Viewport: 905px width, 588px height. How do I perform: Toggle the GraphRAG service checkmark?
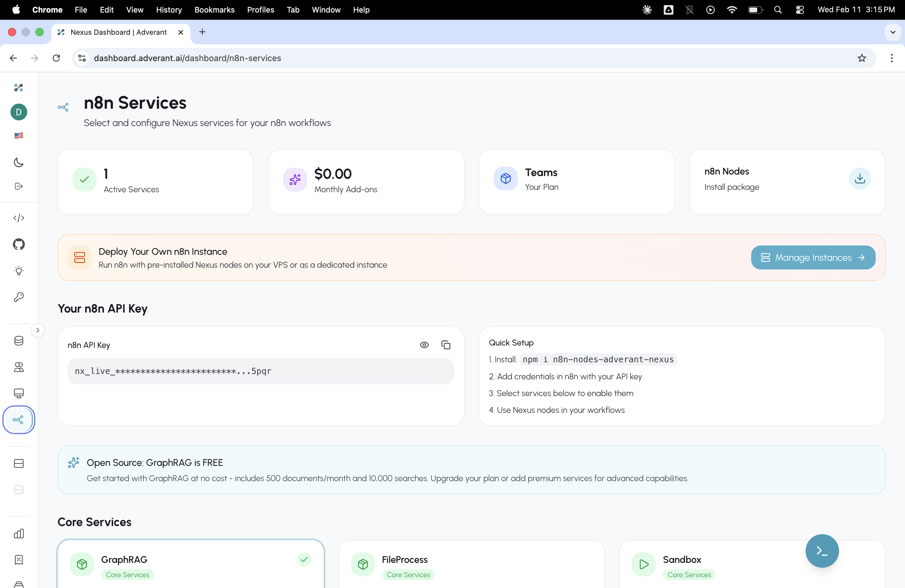coord(304,560)
